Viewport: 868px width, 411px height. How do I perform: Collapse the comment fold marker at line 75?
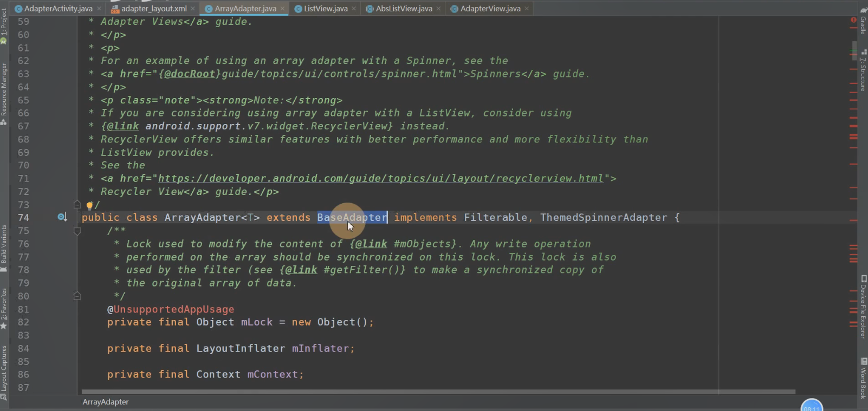point(77,231)
